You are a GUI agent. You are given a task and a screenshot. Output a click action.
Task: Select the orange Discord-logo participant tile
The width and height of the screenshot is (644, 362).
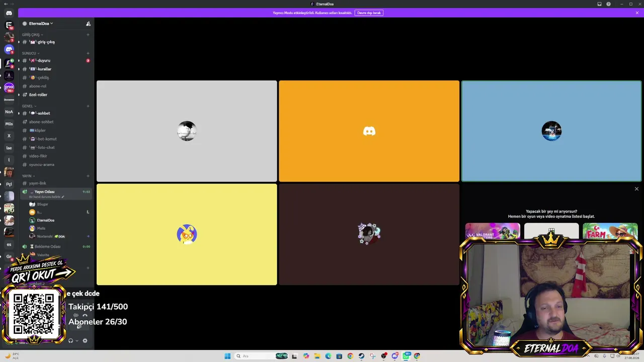pos(369,131)
